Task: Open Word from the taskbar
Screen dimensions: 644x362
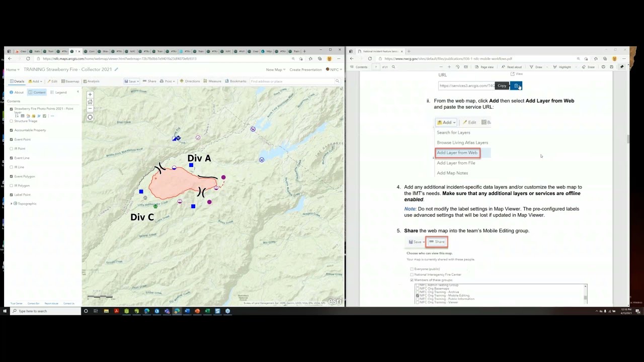Action: click(x=187, y=311)
